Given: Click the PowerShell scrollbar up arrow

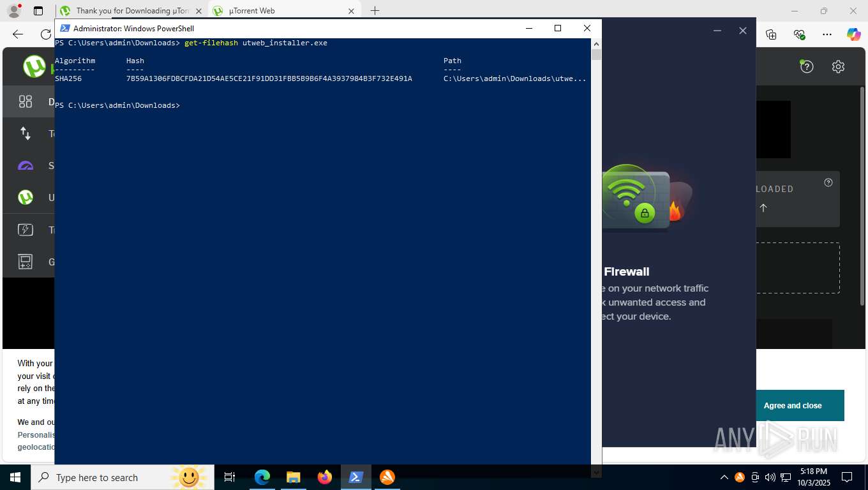Looking at the screenshot, I should tap(596, 44).
